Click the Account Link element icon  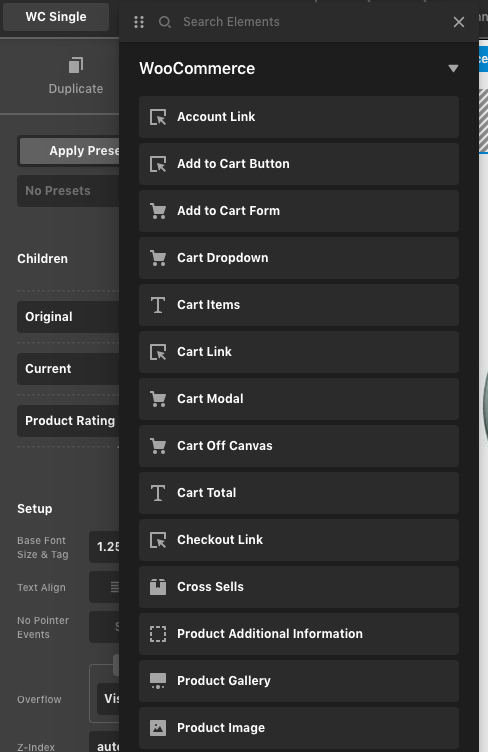(x=158, y=117)
